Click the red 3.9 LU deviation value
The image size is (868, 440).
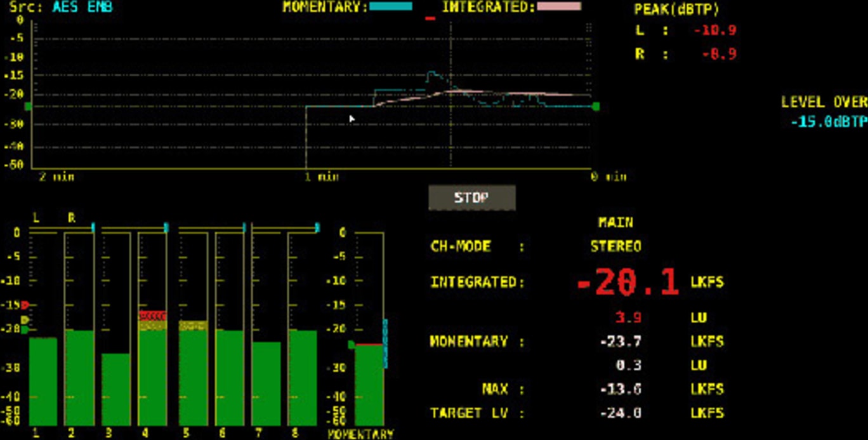[628, 317]
